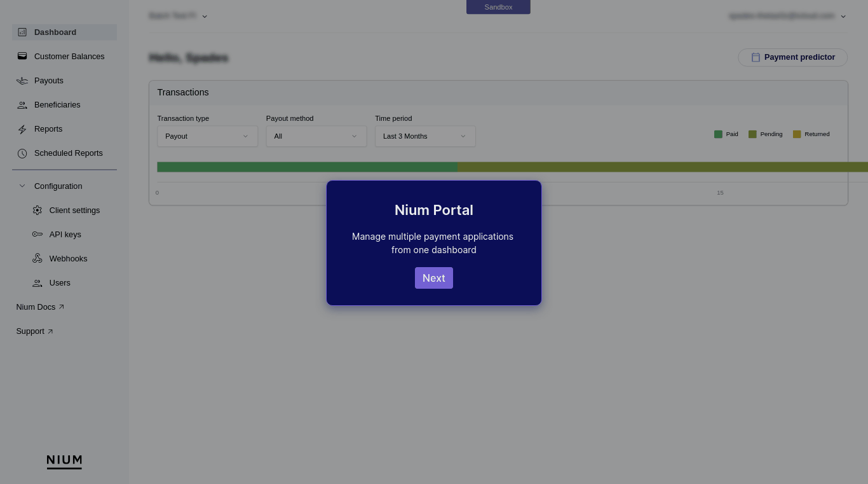Click the Client settings gear icon
The height and width of the screenshot is (484, 868).
pyautogui.click(x=37, y=211)
